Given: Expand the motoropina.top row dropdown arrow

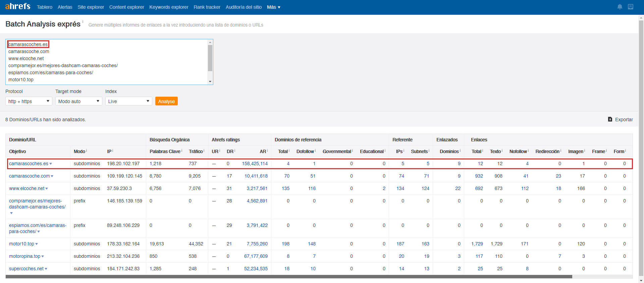Looking at the screenshot, I should point(43,256).
